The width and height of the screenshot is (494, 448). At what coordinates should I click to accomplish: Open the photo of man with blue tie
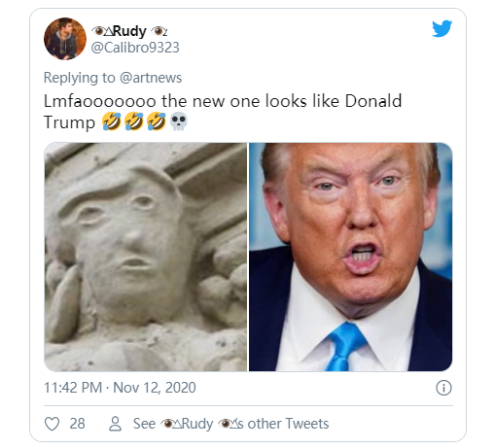(350, 257)
